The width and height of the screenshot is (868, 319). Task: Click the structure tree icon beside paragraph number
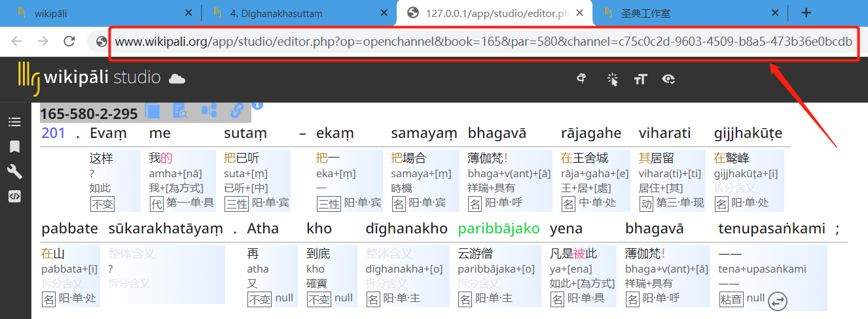pos(209,111)
